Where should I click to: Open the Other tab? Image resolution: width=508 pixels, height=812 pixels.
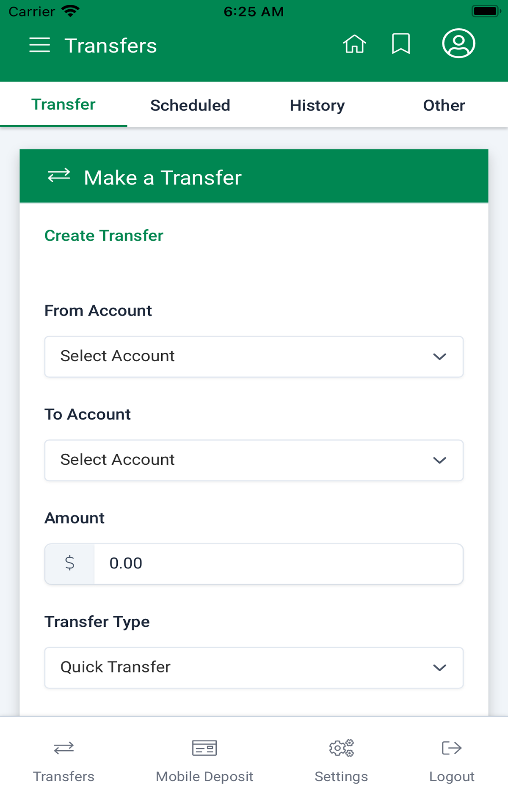444,105
